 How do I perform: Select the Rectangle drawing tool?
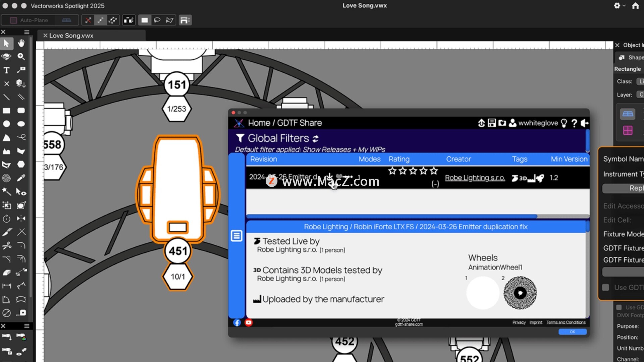[6, 111]
